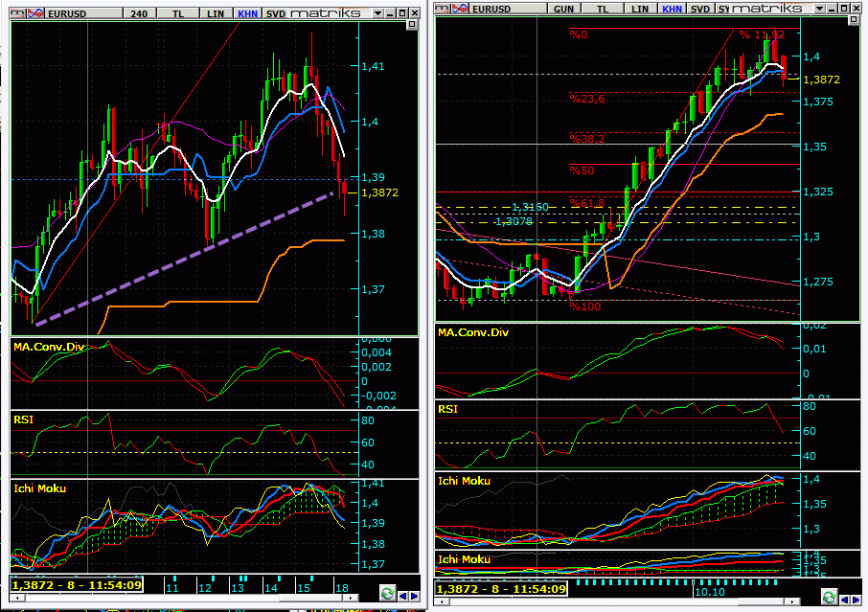The width and height of the screenshot is (868, 612).
Task: Select TL currency in the right chart
Action: pyautogui.click(x=603, y=8)
